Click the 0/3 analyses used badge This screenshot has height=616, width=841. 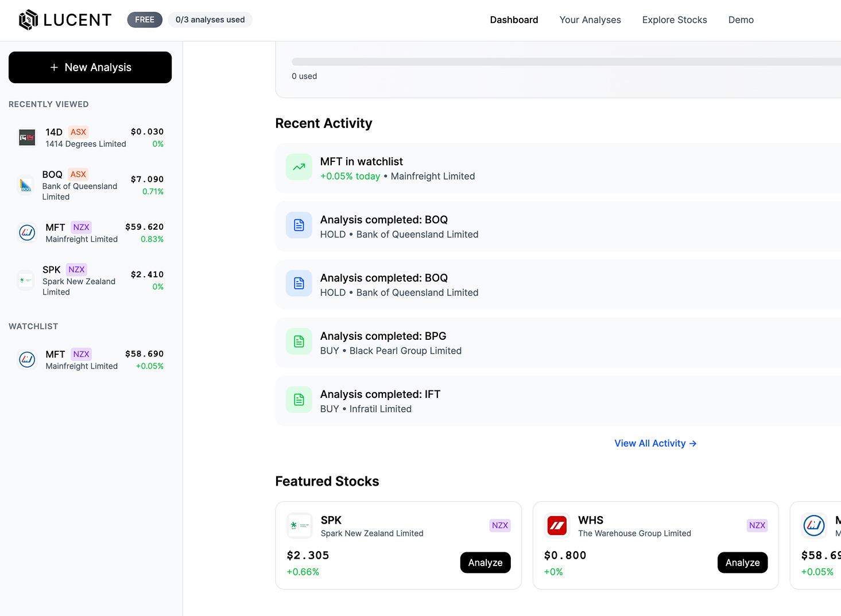(210, 20)
